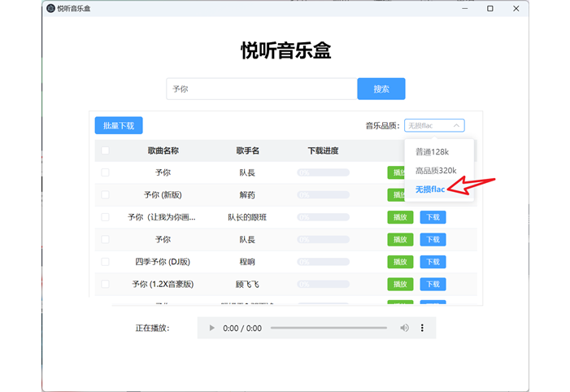
Task: Close the 悦听音乐盒 window
Action: [516, 8]
